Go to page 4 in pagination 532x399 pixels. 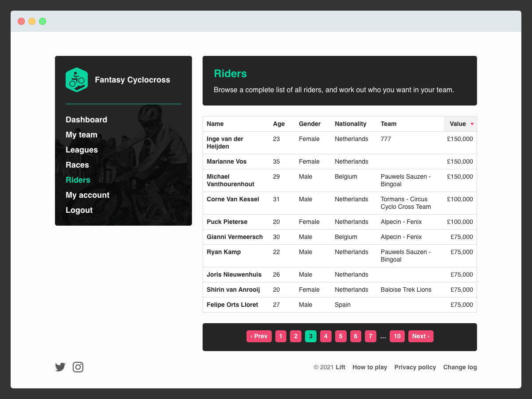click(326, 336)
